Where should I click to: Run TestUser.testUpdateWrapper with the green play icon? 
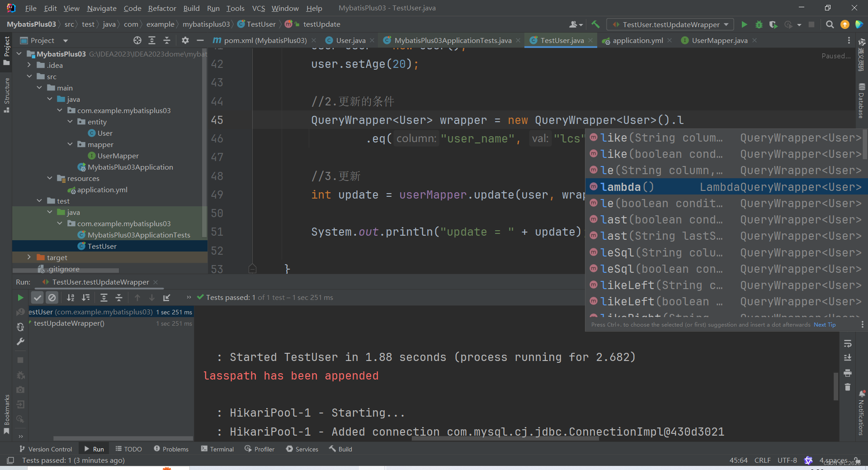pyautogui.click(x=744, y=24)
